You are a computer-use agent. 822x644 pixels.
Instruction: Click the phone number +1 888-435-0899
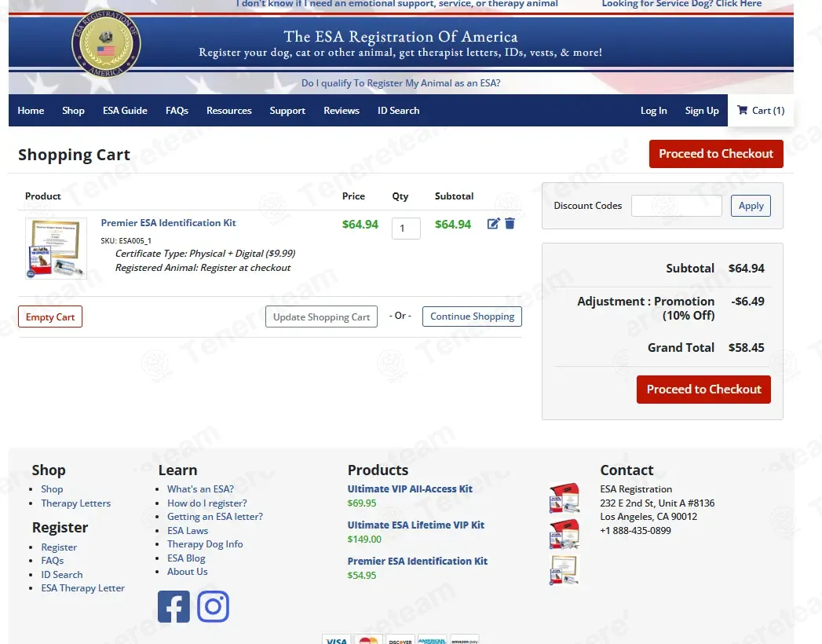(x=635, y=530)
